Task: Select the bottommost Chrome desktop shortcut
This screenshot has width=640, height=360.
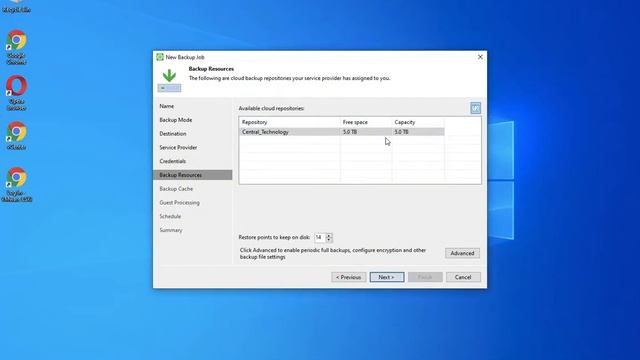Action: coord(16,184)
